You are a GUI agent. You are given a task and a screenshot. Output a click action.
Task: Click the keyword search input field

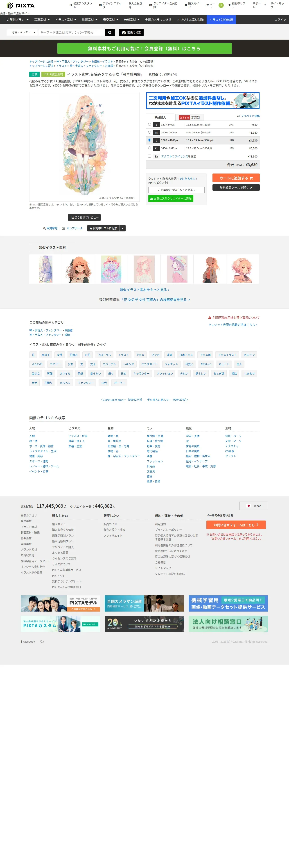71,32
